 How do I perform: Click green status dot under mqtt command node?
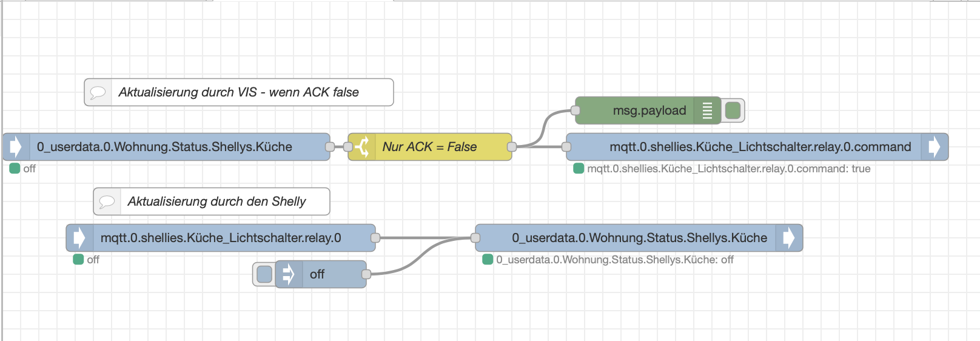[579, 169]
